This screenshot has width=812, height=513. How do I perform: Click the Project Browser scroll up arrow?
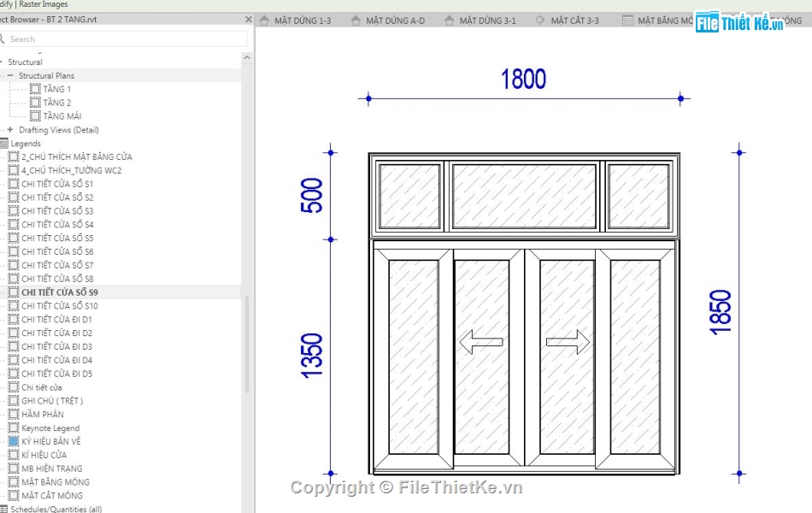point(247,57)
